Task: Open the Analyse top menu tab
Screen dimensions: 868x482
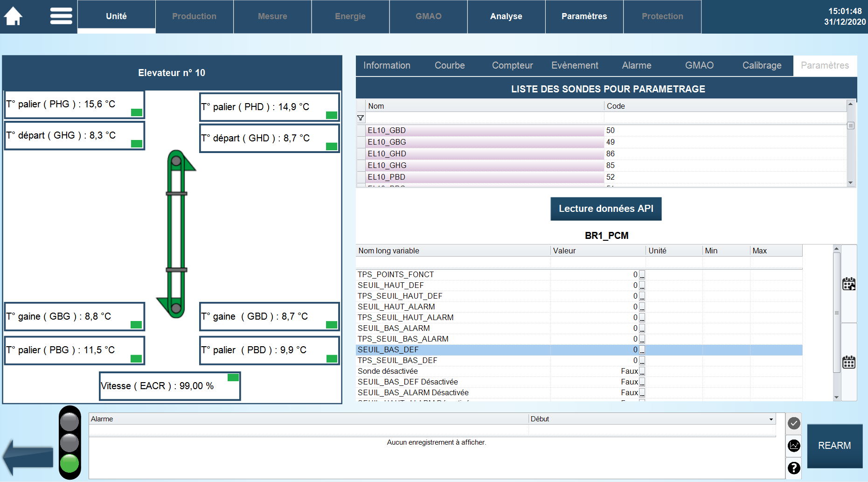Action: tap(506, 16)
